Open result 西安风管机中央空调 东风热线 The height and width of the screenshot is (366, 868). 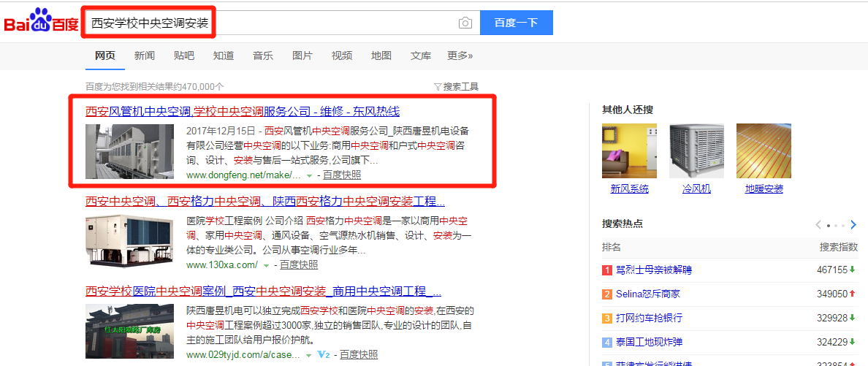click(243, 111)
